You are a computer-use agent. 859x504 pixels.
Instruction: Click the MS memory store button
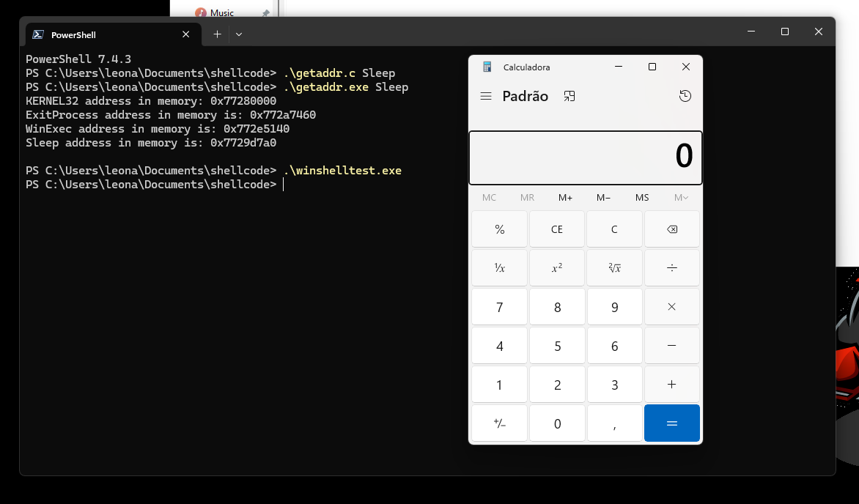[642, 198]
